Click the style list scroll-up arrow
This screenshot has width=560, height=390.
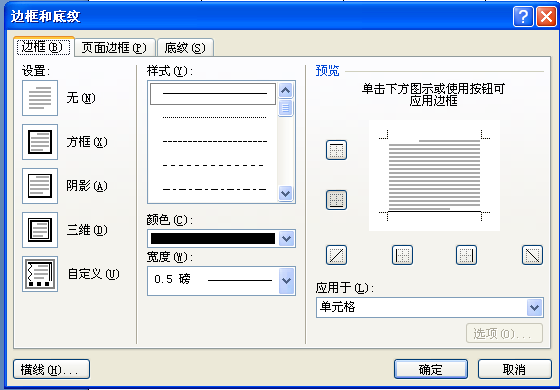[285, 90]
